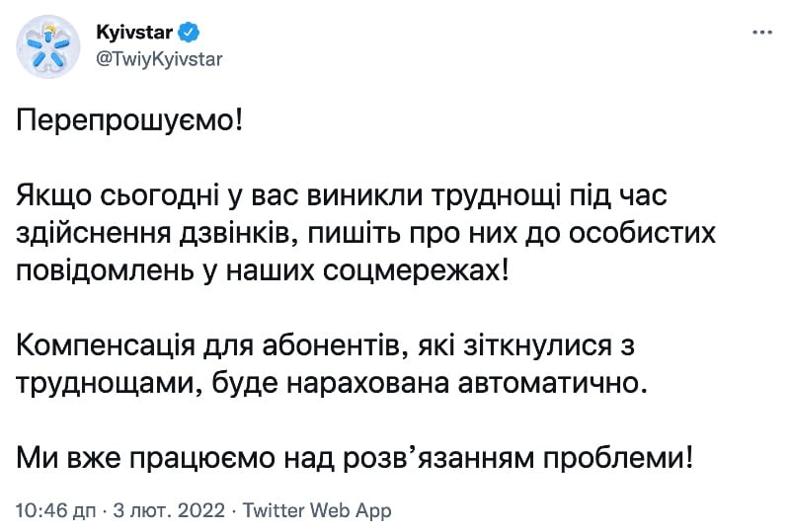Click the line starting with здійснення дзвінків
This screenshot has width=790, height=532.
pos(365,233)
